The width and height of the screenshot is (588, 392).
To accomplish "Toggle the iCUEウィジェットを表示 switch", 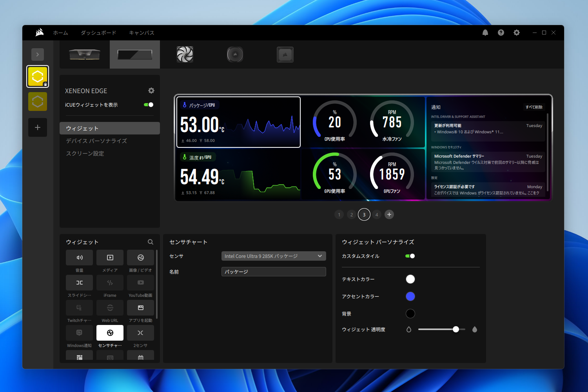I will tap(148, 105).
